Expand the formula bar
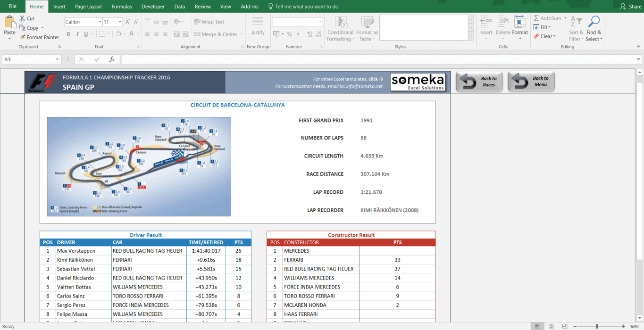Screen dimensions: 644x330 point(639,59)
